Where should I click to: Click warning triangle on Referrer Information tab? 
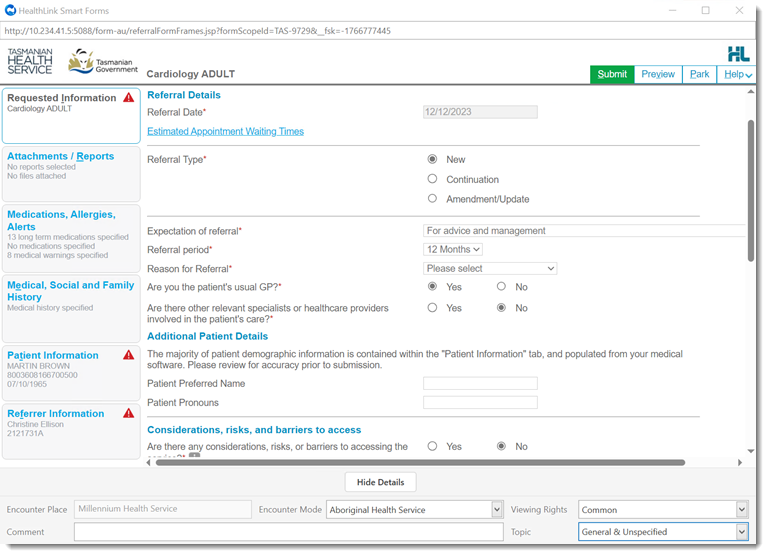pos(129,413)
